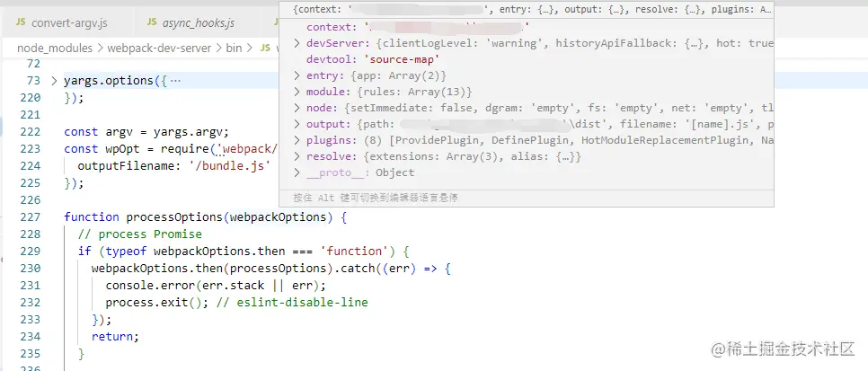868x371 pixels.
Task: Expand the resolve property in hover
Action: coord(297,156)
